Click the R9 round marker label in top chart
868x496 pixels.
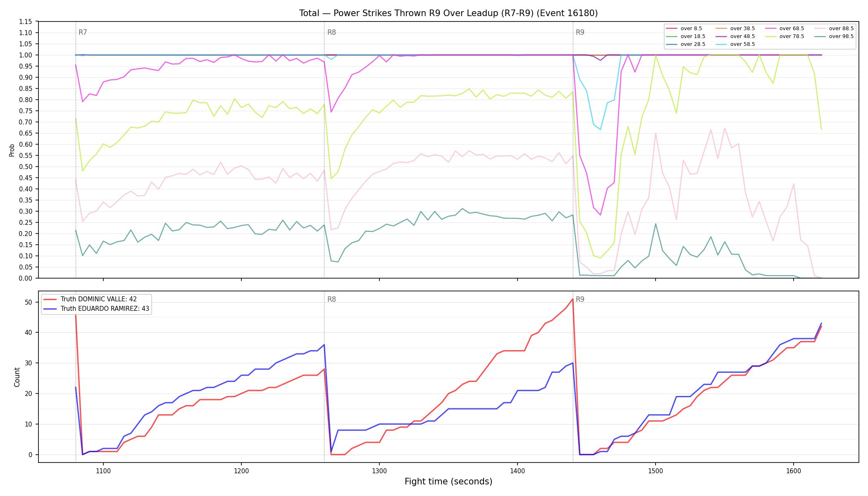click(x=580, y=32)
